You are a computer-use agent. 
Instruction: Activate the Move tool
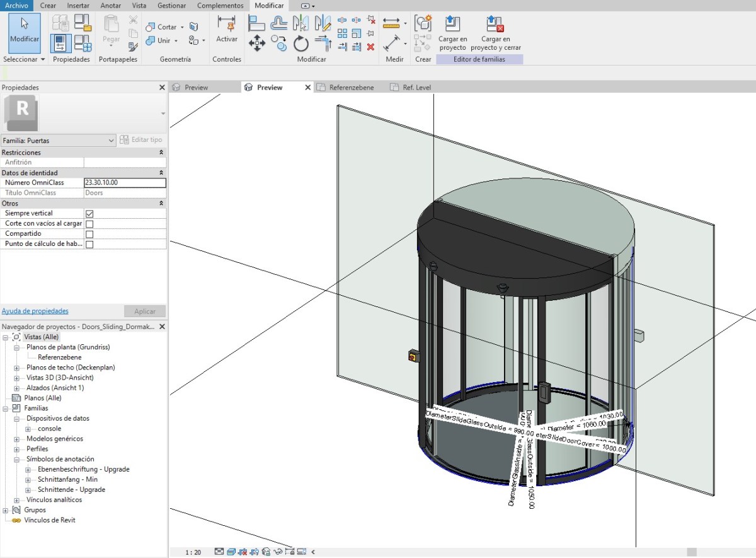257,43
